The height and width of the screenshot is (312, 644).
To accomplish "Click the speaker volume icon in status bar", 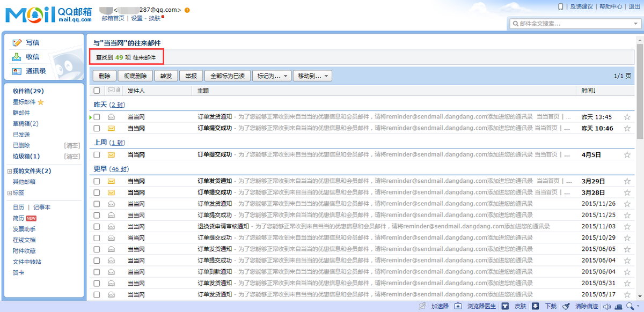I will 607,307.
